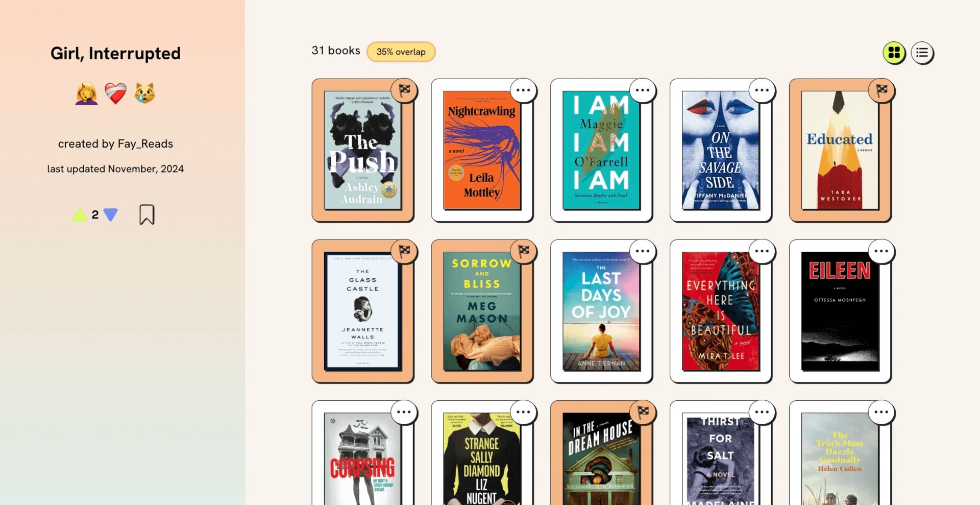Bookmark this book list

[x=146, y=215]
